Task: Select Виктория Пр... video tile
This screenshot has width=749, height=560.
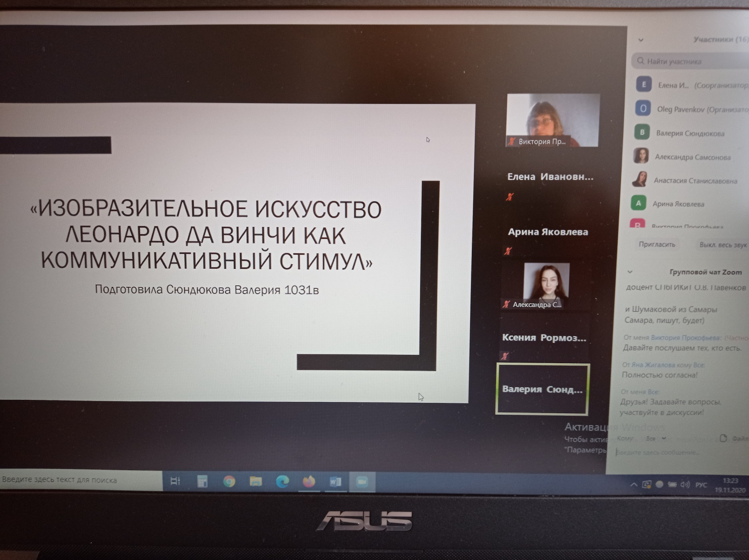Action: tap(553, 120)
